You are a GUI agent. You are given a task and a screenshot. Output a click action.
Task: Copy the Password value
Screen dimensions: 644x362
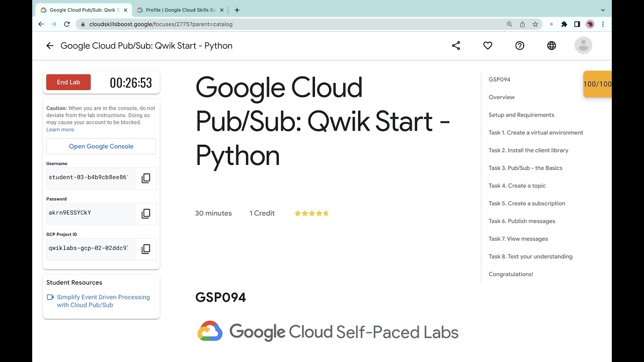tap(146, 214)
